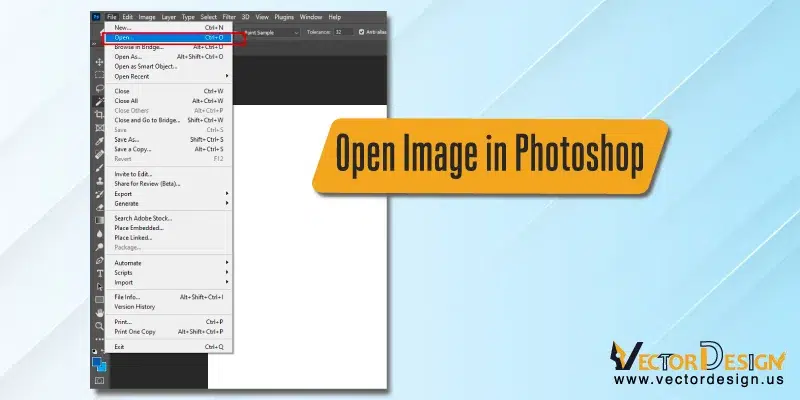800x400 pixels.
Task: Open the Window menu
Action: (311, 17)
